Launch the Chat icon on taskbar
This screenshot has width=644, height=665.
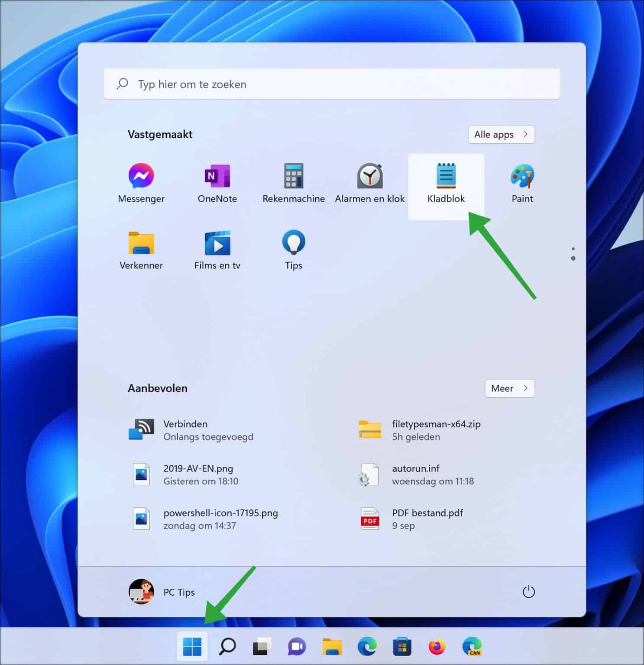pos(297,647)
